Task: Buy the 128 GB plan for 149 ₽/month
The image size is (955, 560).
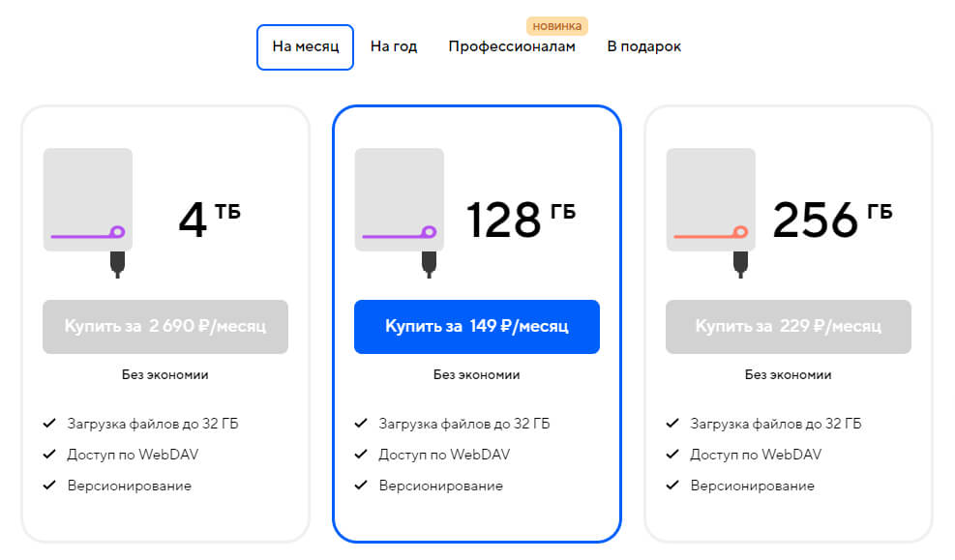Action: (x=477, y=327)
